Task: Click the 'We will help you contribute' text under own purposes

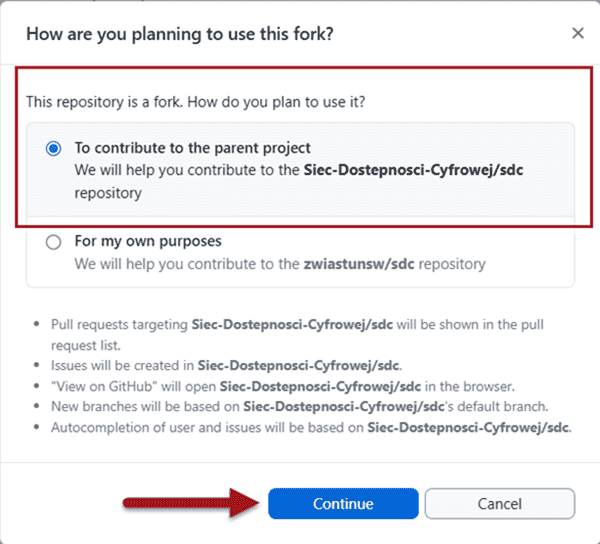Action: click(185, 264)
